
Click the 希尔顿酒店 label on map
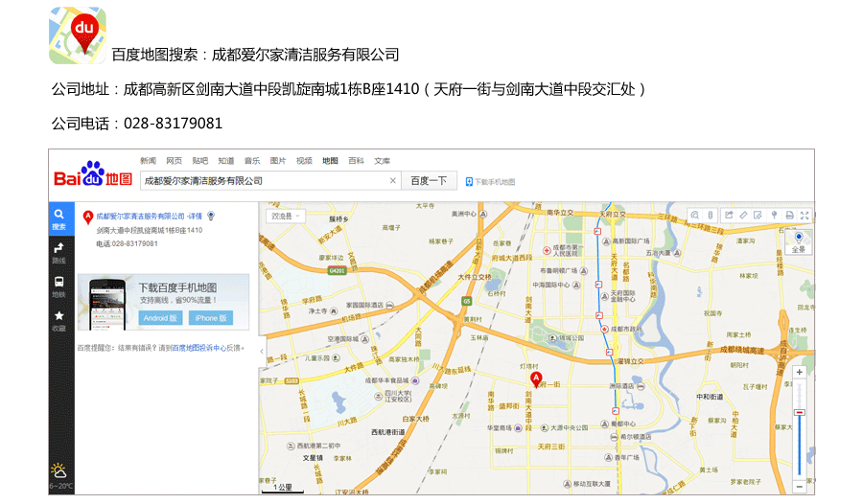(x=637, y=436)
